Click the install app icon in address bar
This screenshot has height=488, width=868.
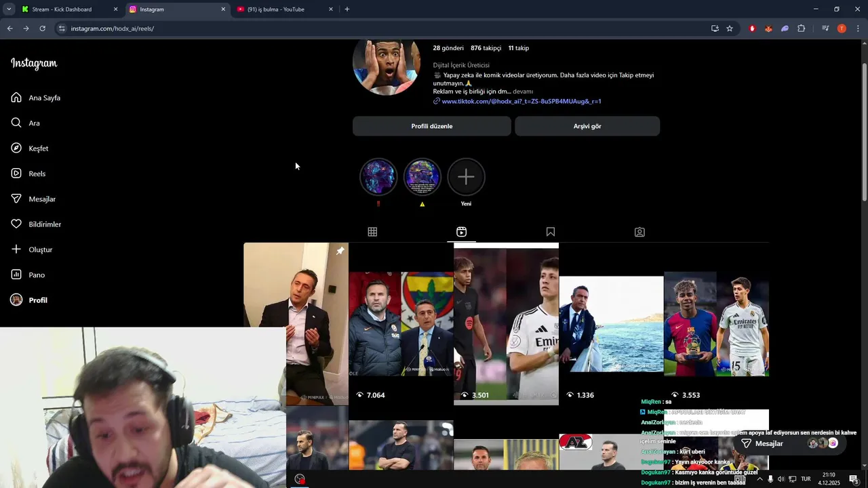pos(715,28)
